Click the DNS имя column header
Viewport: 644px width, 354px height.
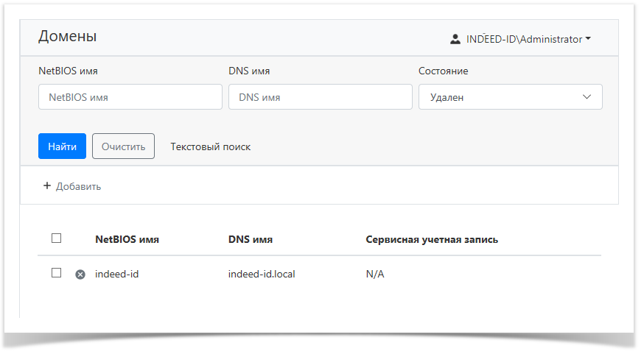click(251, 240)
